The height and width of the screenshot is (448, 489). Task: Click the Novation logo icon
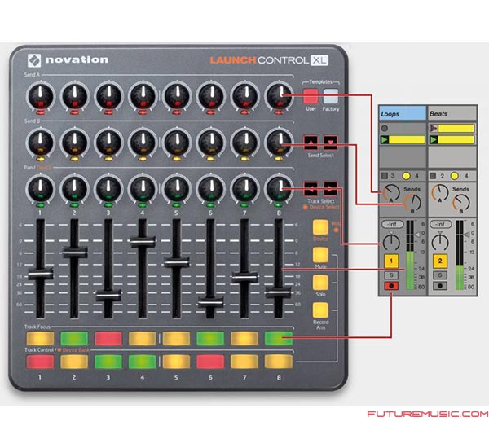click(x=34, y=60)
